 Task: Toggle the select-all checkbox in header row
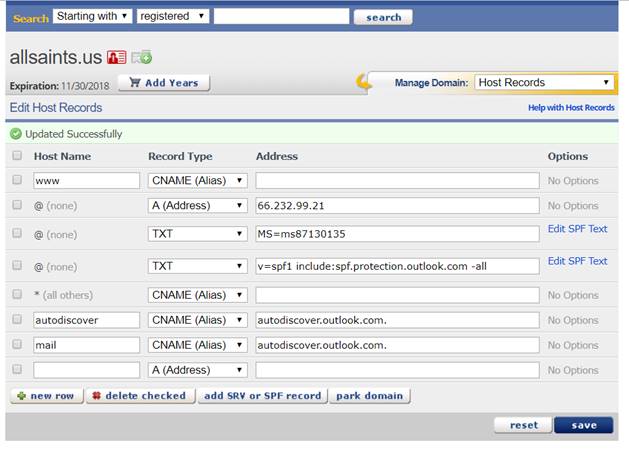tap(17, 156)
